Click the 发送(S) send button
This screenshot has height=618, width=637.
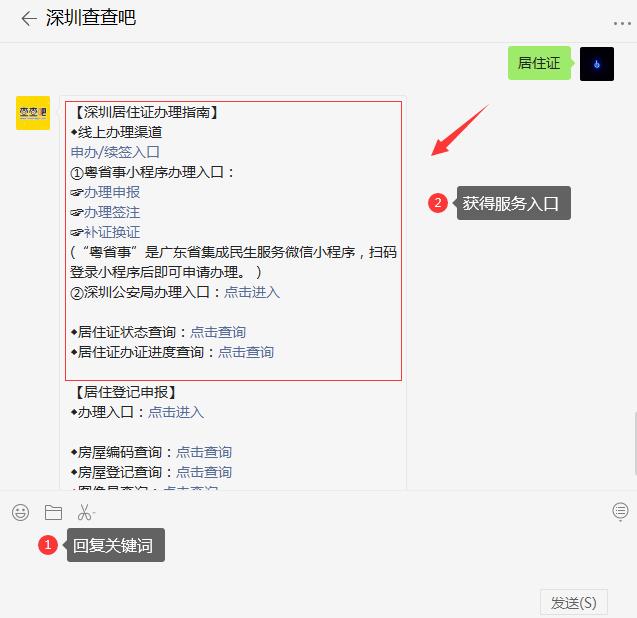tap(574, 603)
